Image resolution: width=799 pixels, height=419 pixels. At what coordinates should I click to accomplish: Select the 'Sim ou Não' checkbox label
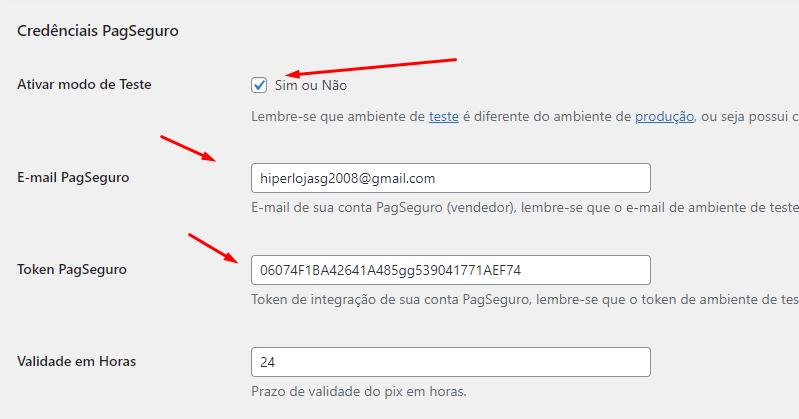coord(311,85)
